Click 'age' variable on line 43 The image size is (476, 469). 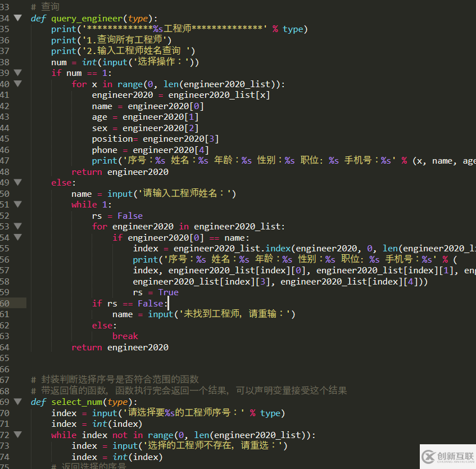[x=99, y=117]
